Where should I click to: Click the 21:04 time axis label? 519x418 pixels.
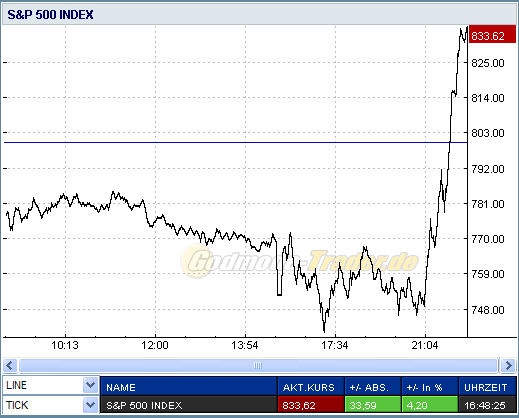click(425, 345)
